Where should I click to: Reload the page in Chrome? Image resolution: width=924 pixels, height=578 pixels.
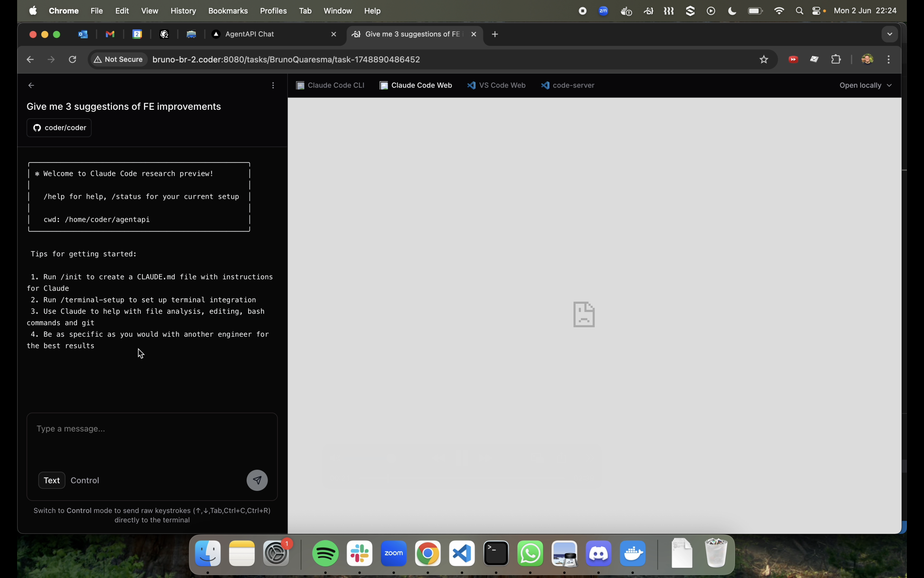coord(72,60)
